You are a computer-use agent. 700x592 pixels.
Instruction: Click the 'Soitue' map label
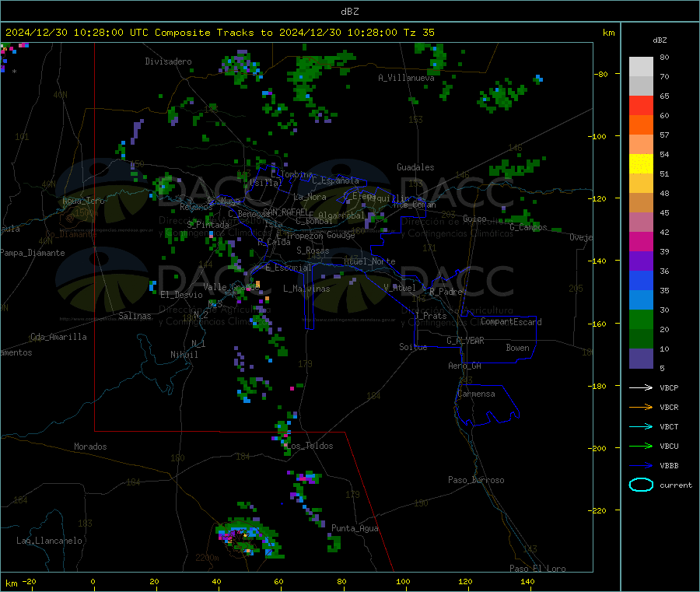413,347
